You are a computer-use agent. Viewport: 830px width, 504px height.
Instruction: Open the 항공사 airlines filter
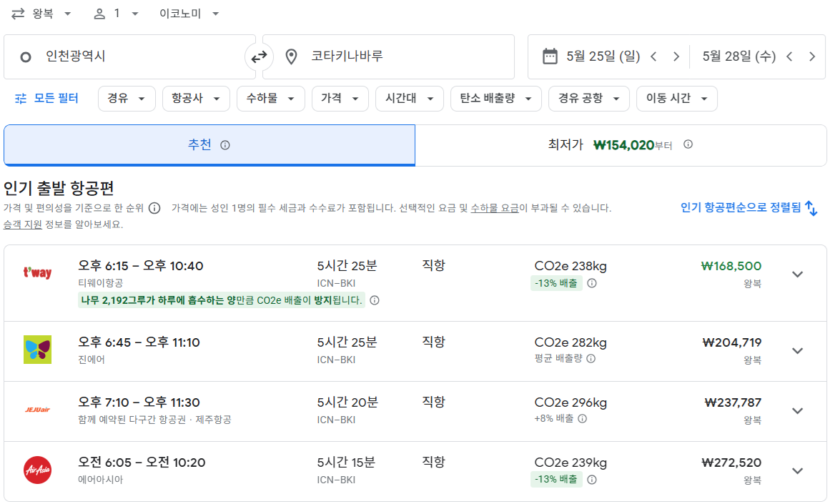[x=196, y=99]
